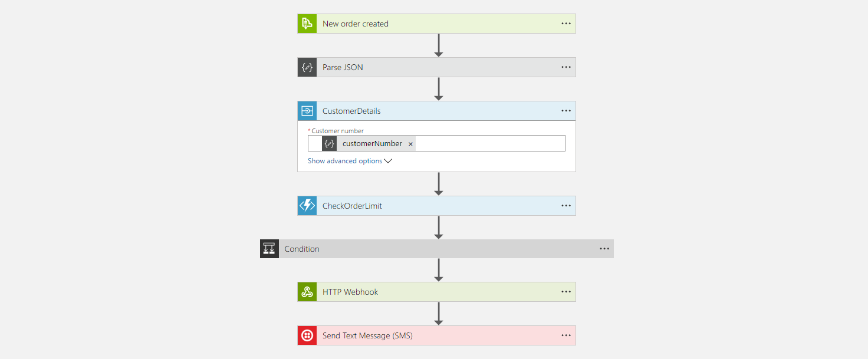Click the customerNumber token's JSON icon
The image size is (868, 359).
click(330, 143)
